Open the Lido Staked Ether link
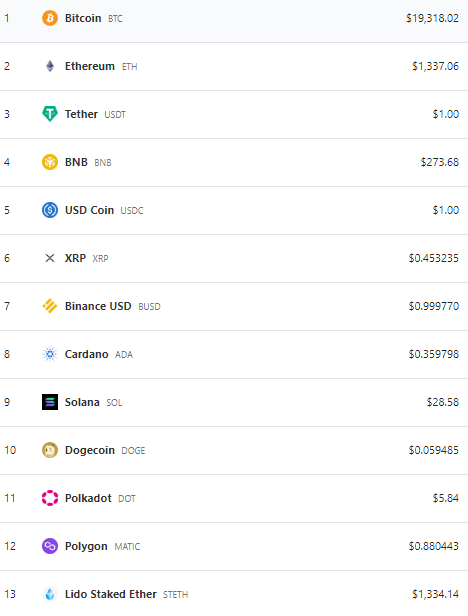The image size is (468, 616). tap(110, 594)
